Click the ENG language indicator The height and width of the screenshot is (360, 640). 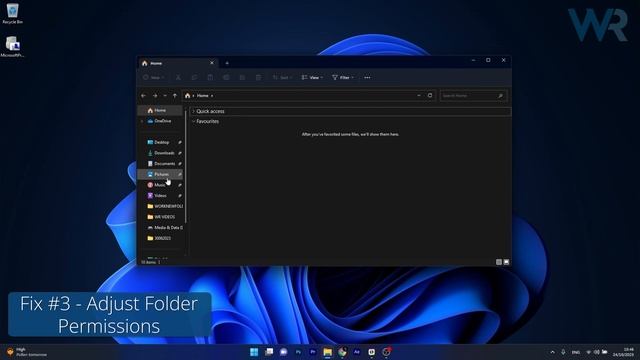tap(576, 352)
